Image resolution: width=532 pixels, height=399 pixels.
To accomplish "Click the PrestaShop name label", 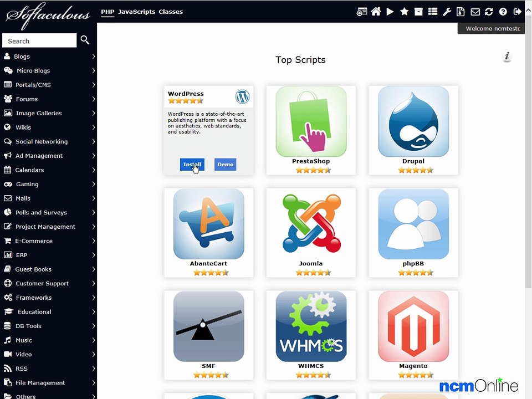I will (x=311, y=161).
